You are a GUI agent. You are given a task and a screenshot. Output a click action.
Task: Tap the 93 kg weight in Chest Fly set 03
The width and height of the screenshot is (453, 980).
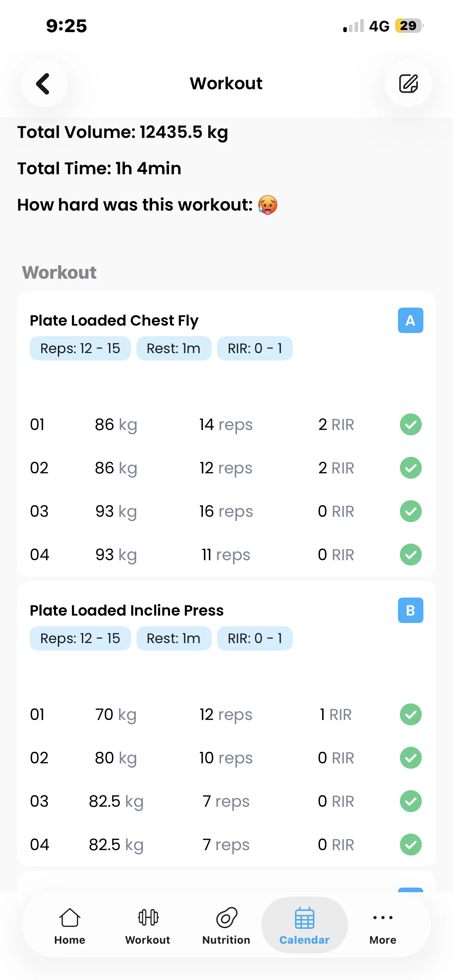(x=116, y=511)
